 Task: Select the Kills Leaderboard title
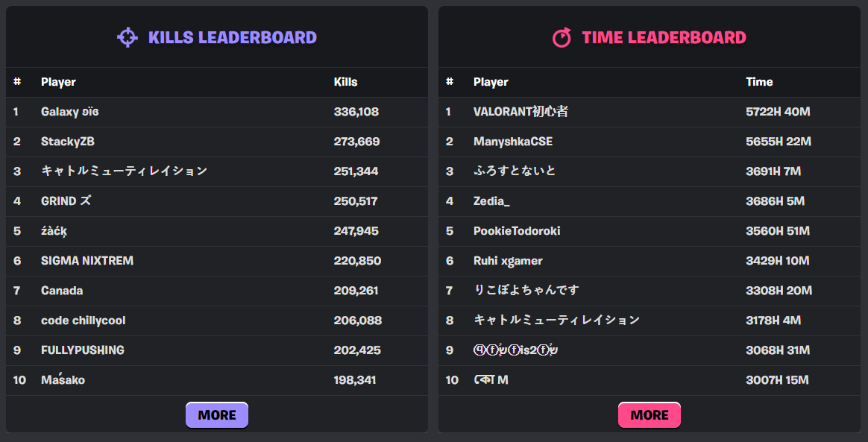tap(232, 37)
